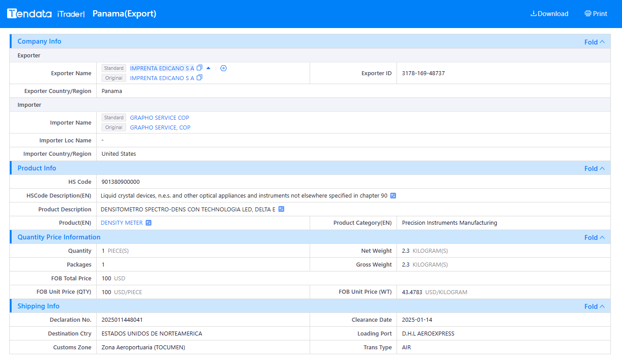This screenshot has height=364, width=622.
Task: Click Clearance Date value 2025-01-14
Action: pos(417,320)
